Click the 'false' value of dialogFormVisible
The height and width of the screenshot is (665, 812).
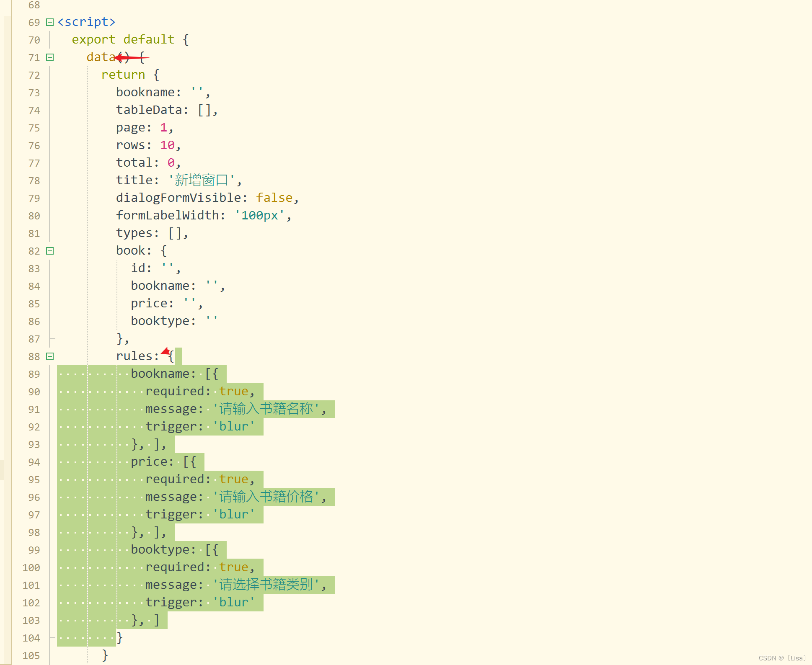tap(274, 198)
